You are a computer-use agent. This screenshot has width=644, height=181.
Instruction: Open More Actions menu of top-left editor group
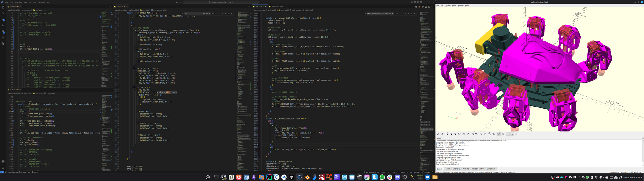110,7
